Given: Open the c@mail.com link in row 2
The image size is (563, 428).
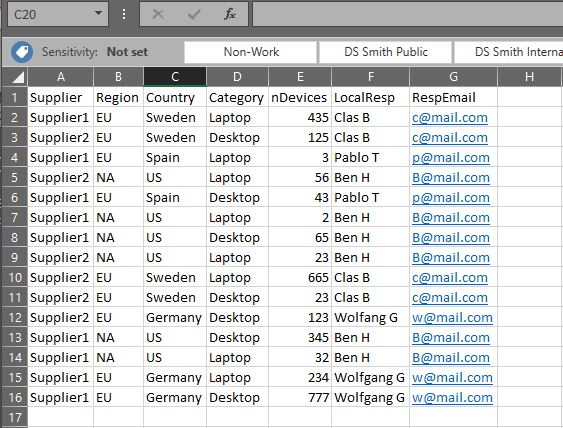Looking at the screenshot, I should tap(450, 118).
